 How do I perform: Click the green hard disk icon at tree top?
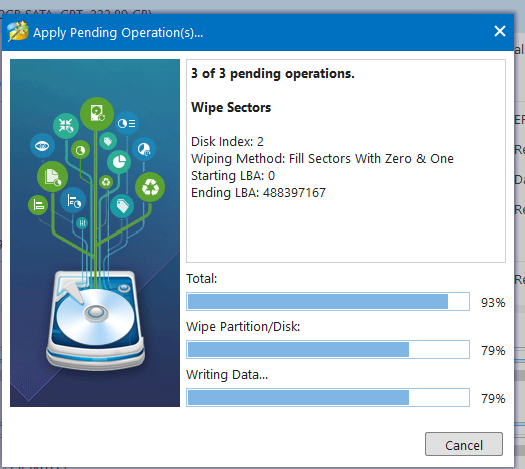(x=97, y=114)
